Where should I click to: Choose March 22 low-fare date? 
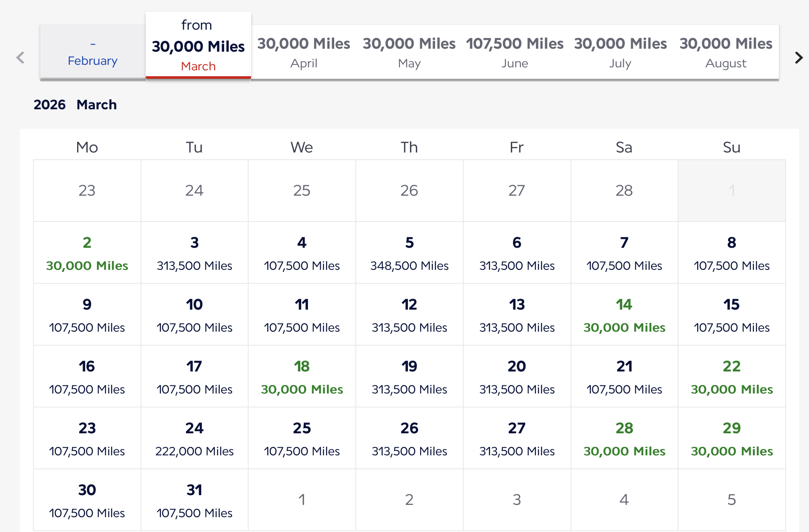point(731,377)
